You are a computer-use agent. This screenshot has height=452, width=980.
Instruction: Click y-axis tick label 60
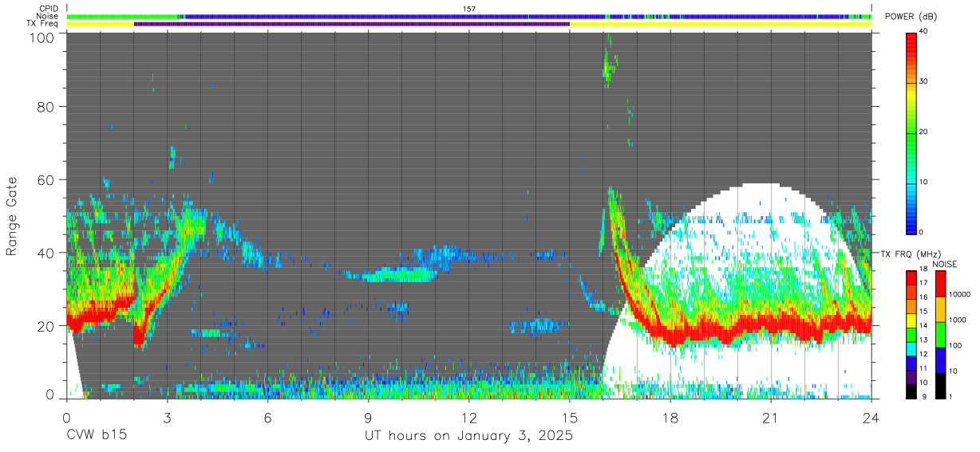click(x=45, y=179)
